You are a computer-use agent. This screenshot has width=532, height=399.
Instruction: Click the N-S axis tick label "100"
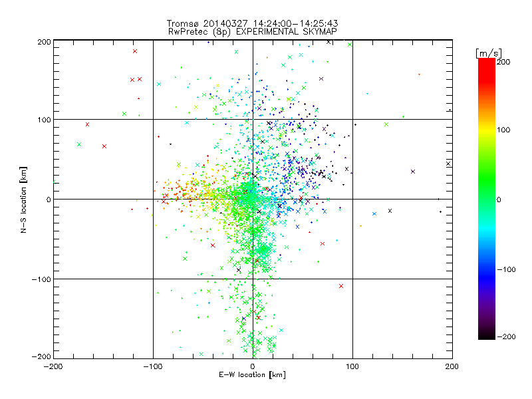coord(44,120)
